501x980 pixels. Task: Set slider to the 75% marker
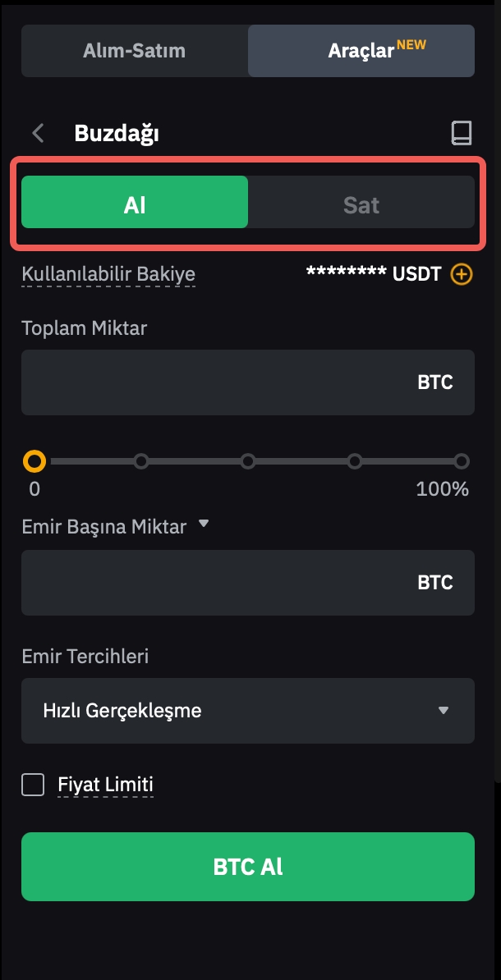355,461
